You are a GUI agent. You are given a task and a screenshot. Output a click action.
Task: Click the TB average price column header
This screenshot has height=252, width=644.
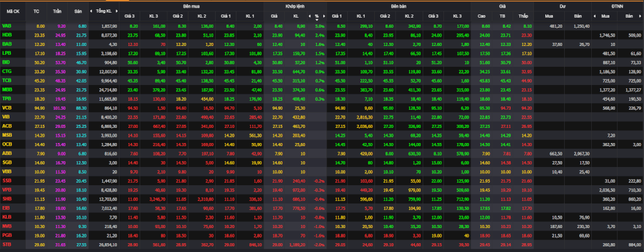tap(502, 16)
